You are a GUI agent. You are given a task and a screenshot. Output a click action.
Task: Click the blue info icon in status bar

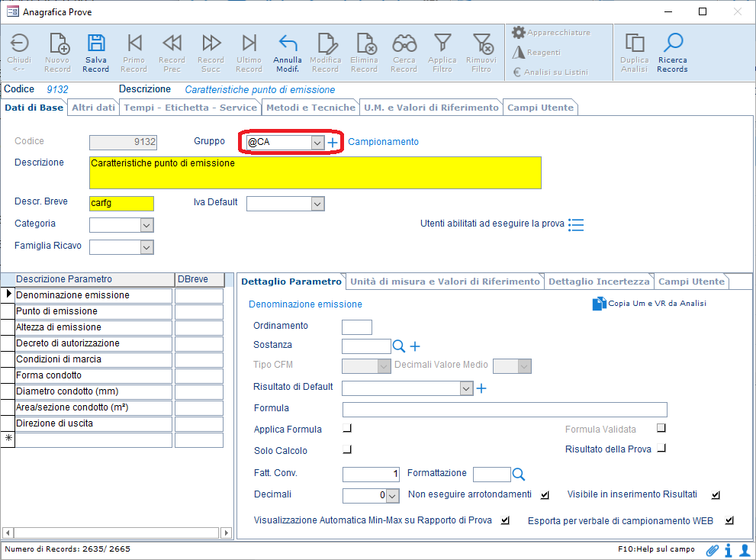click(x=729, y=550)
